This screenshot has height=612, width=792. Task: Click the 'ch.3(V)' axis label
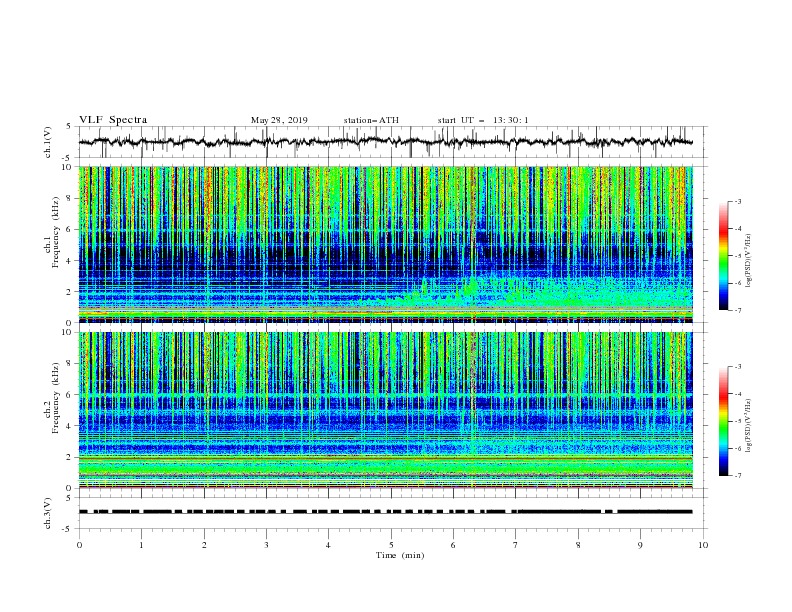click(x=48, y=513)
